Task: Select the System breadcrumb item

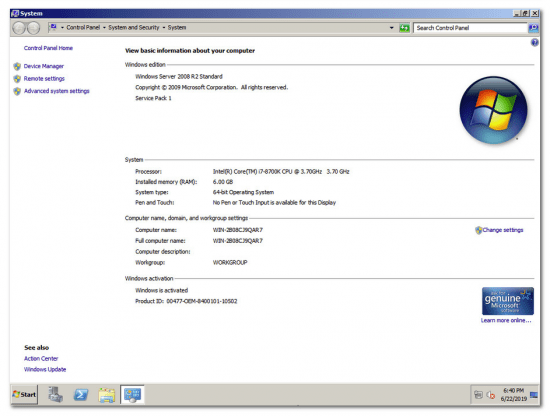Action: coord(177,27)
